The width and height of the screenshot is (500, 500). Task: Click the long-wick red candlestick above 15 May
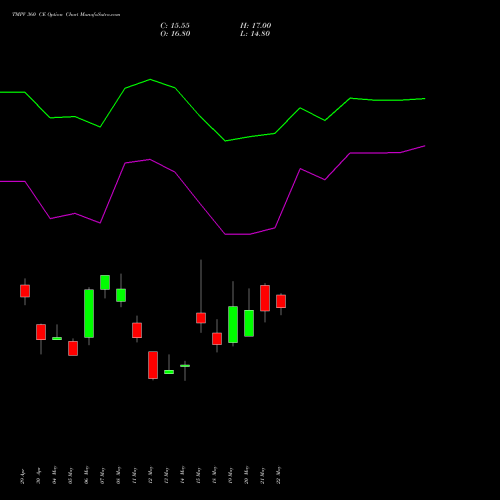201,318
